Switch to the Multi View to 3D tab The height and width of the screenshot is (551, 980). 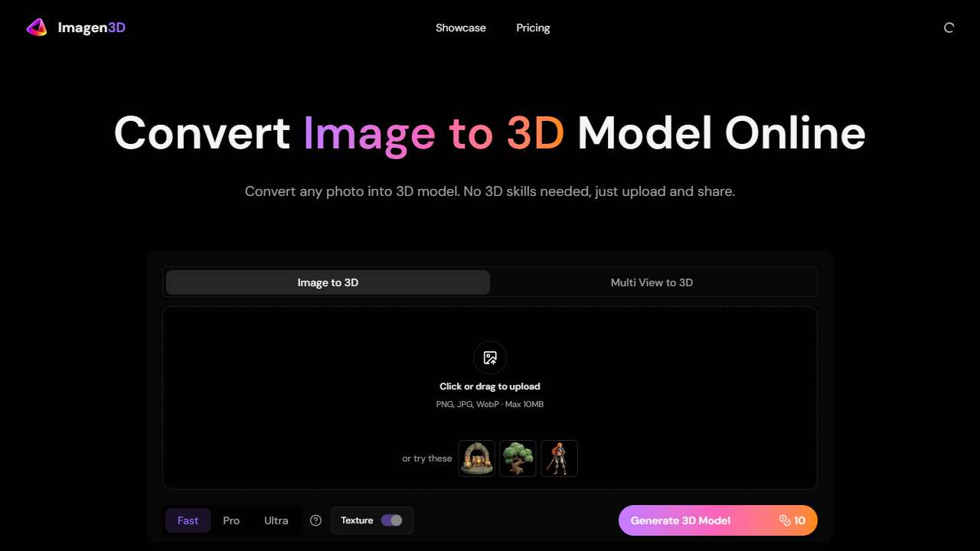pyautogui.click(x=652, y=282)
